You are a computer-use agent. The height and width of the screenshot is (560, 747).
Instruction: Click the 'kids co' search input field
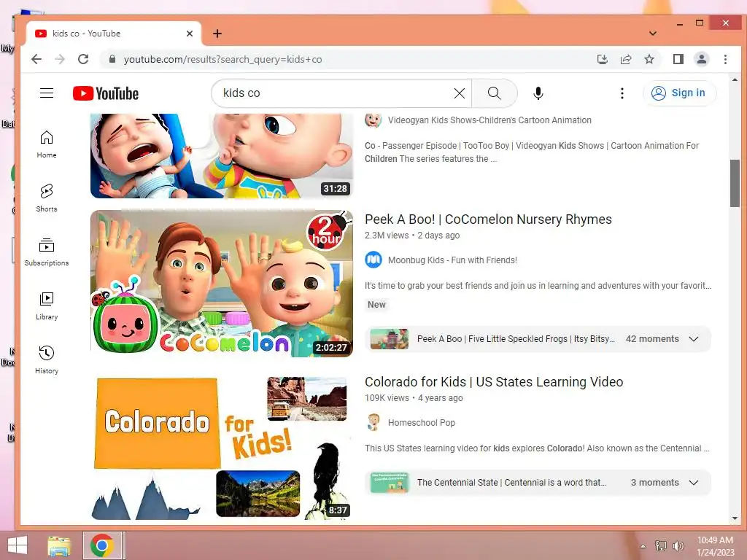click(x=333, y=93)
